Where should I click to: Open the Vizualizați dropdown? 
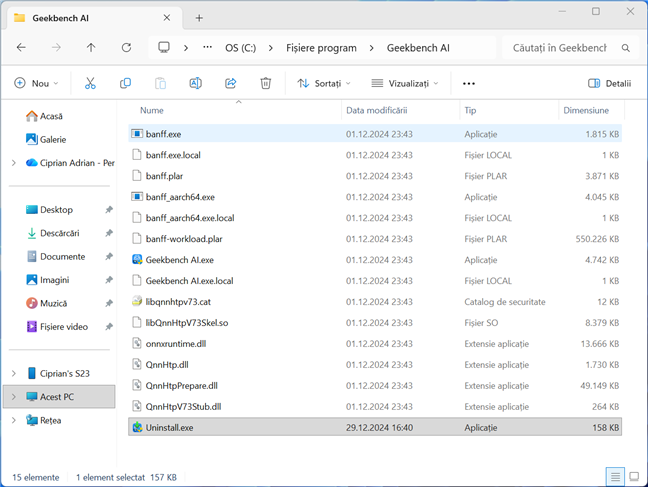click(x=405, y=84)
